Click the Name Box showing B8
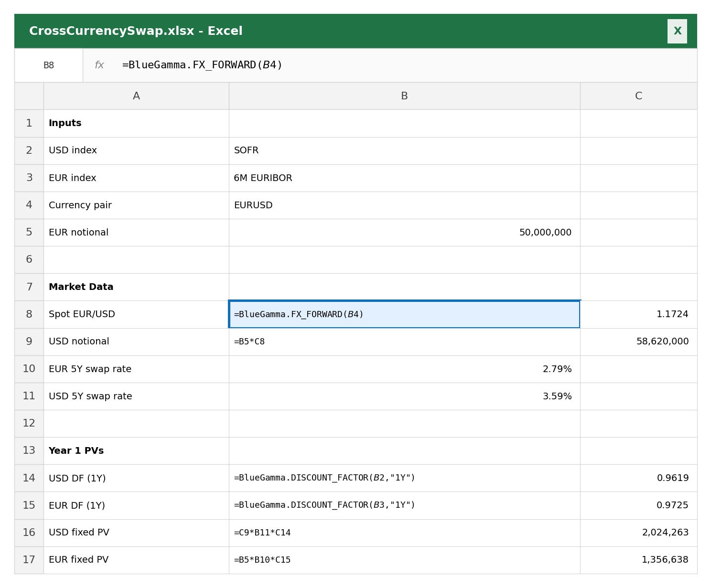 (48, 65)
